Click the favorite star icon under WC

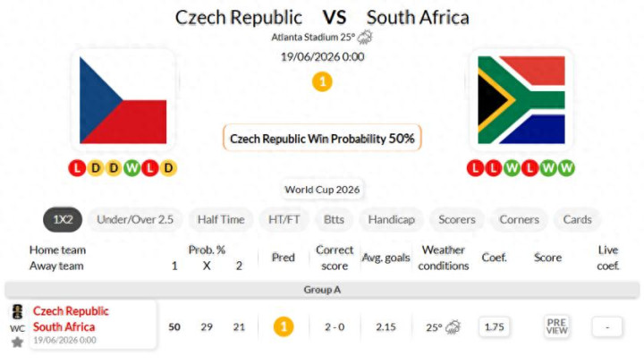[x=17, y=343]
